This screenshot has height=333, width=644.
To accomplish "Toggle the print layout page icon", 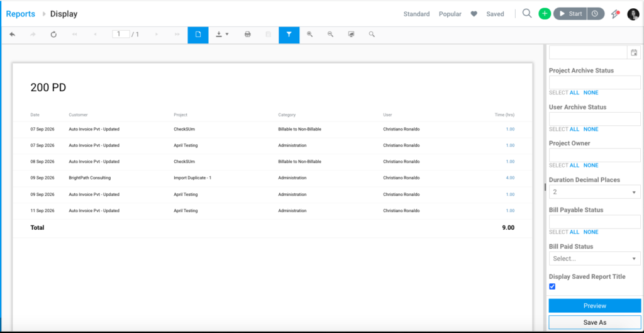I will (198, 35).
